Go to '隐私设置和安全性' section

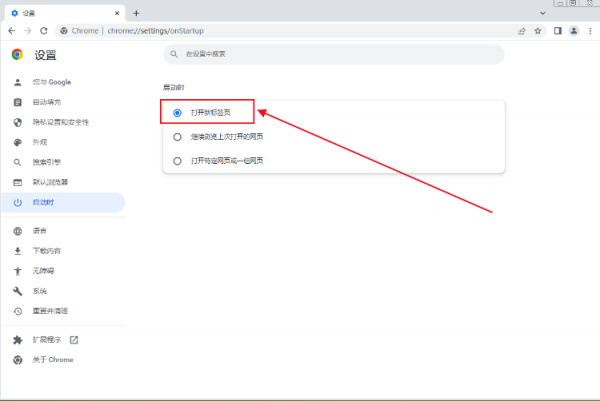tap(60, 122)
